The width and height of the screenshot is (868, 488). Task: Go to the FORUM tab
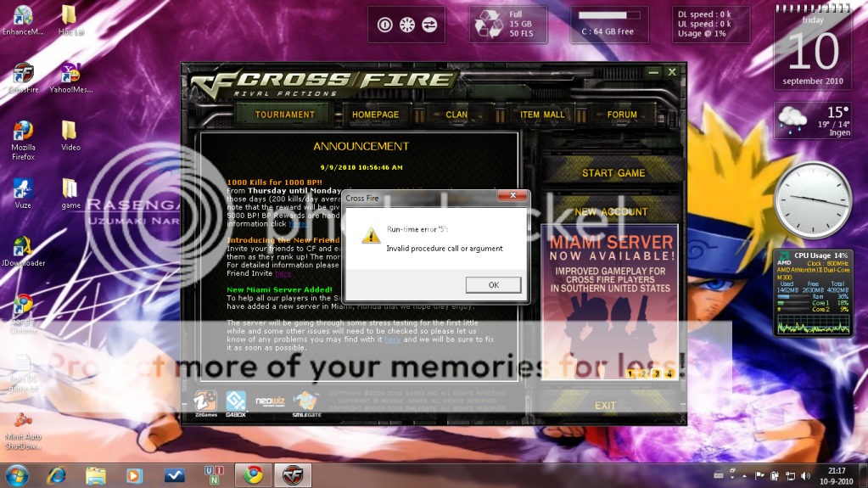[622, 115]
